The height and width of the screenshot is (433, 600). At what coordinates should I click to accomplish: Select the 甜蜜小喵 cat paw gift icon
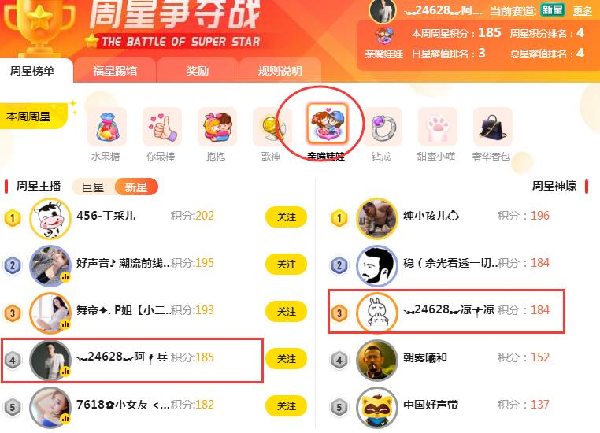(438, 127)
